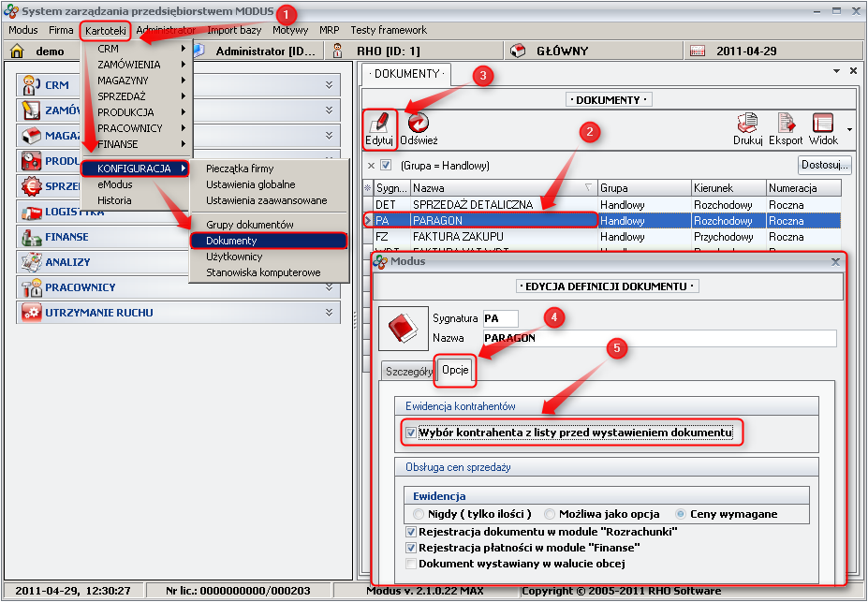Click the user icon beside RHO [ID: 1]

[338, 51]
